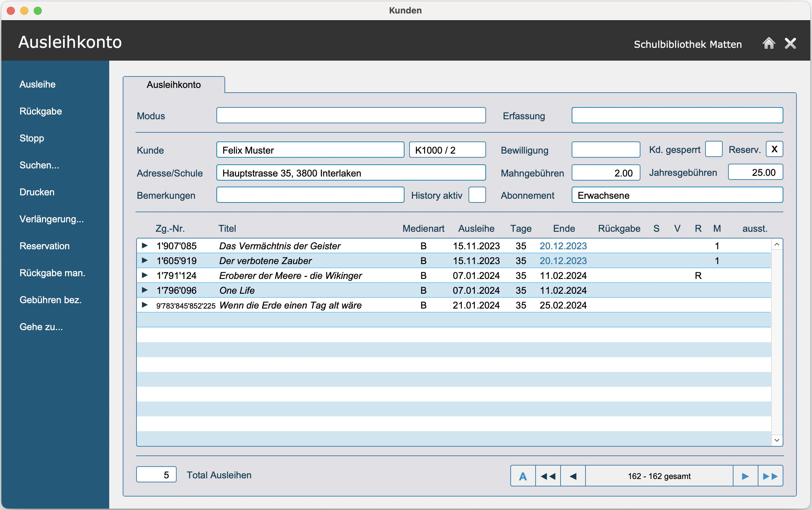
Task: Jump to last record with double-right arrows
Action: tap(770, 476)
